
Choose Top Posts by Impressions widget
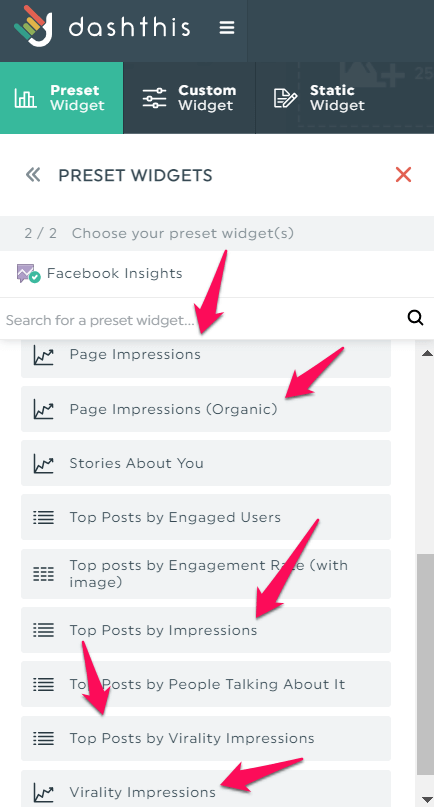click(206, 630)
